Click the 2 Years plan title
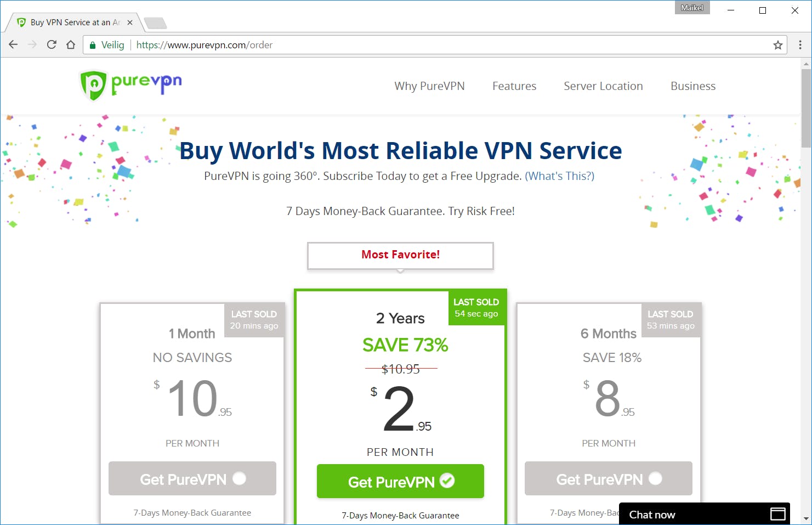 pyautogui.click(x=400, y=318)
